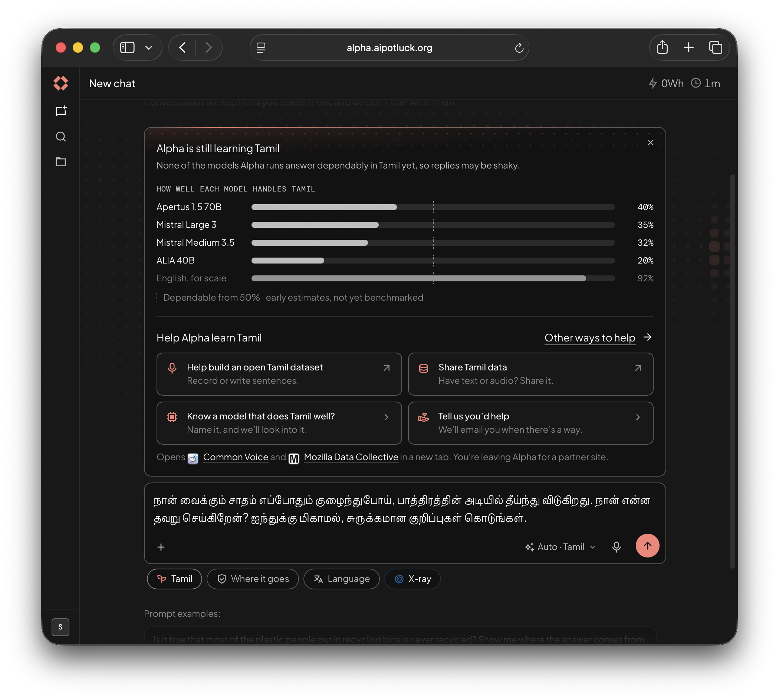
Task: Open the Safari sidebar dropdown chevron
Action: pyautogui.click(x=149, y=48)
